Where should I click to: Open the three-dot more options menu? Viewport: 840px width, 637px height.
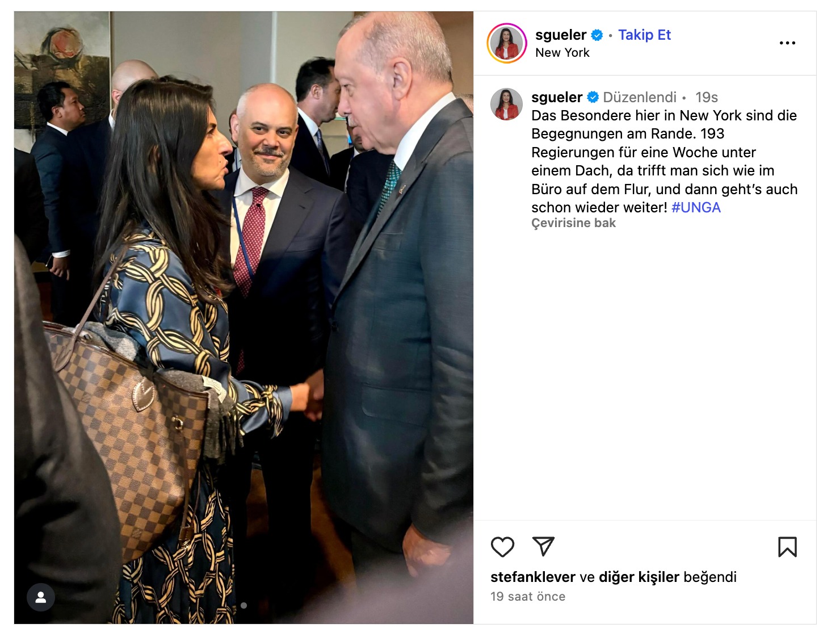click(787, 43)
